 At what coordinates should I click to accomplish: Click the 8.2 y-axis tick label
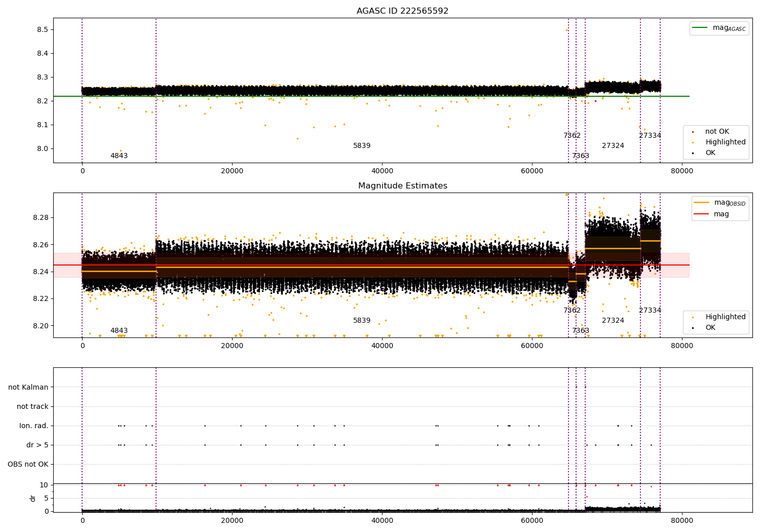[x=42, y=101]
